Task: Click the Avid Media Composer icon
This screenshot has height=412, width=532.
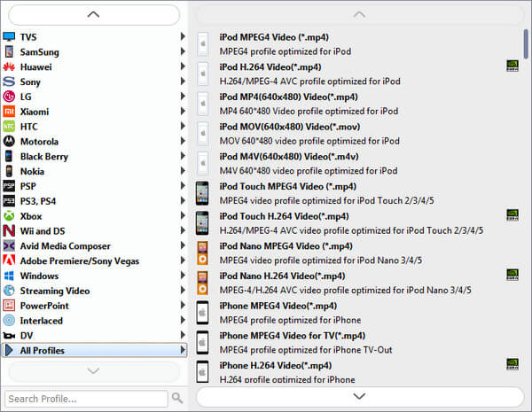Action: 9,245
